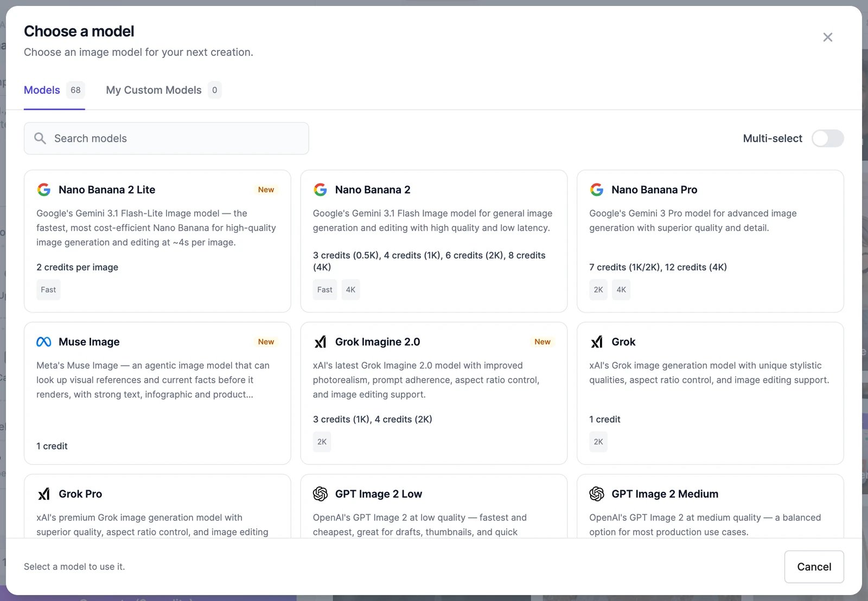
Task: Select the Nano Banana Pro model title
Action: pyautogui.click(x=654, y=189)
